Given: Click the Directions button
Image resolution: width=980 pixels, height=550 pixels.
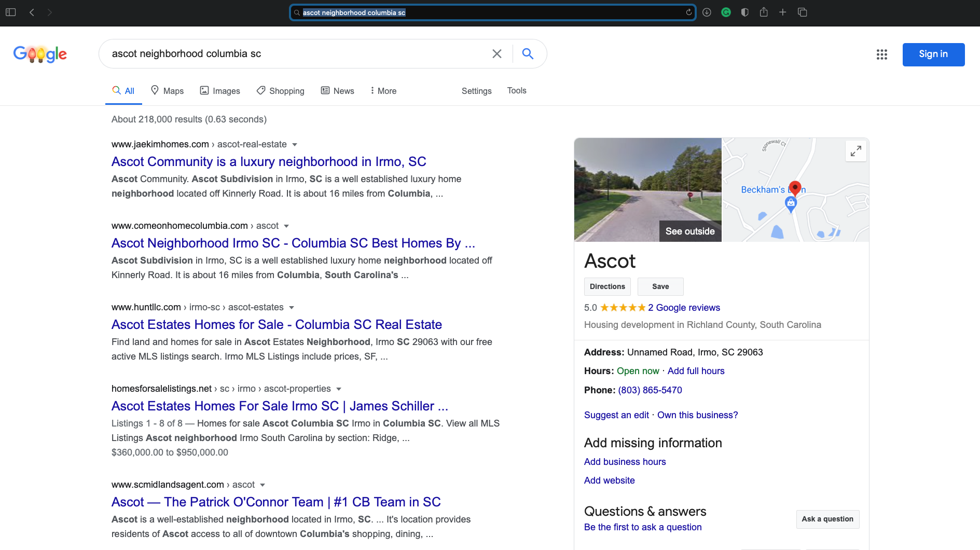Looking at the screenshot, I should click(608, 286).
